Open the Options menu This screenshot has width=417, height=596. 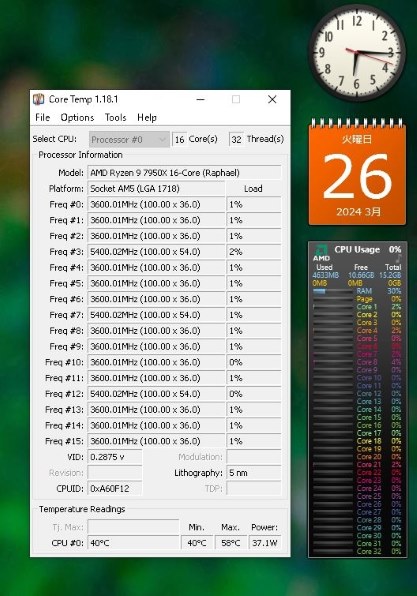(77, 117)
